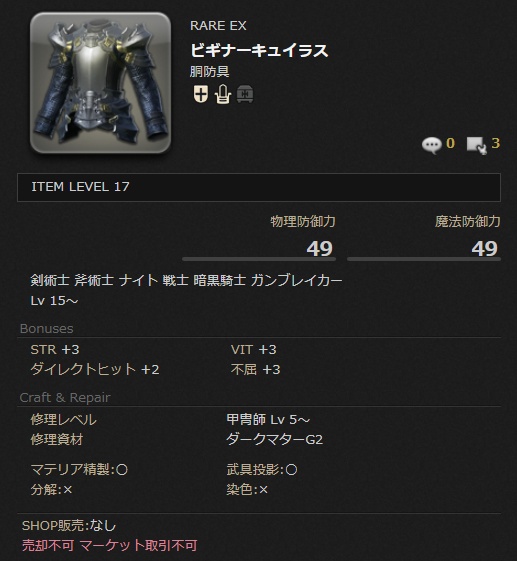This screenshot has width=517, height=561.
Task: Click the 売却不可 マーケット取引不可 notice
Action: tap(110, 546)
